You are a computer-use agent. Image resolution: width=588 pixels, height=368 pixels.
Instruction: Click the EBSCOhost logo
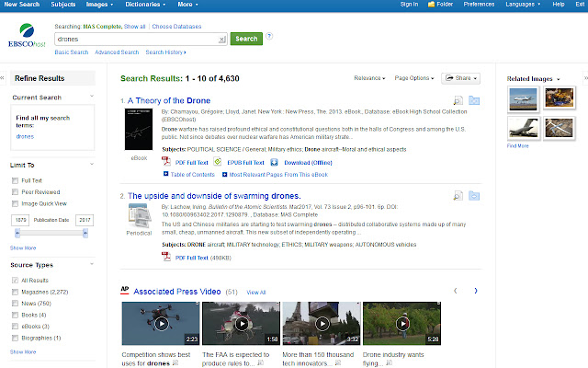point(27,35)
